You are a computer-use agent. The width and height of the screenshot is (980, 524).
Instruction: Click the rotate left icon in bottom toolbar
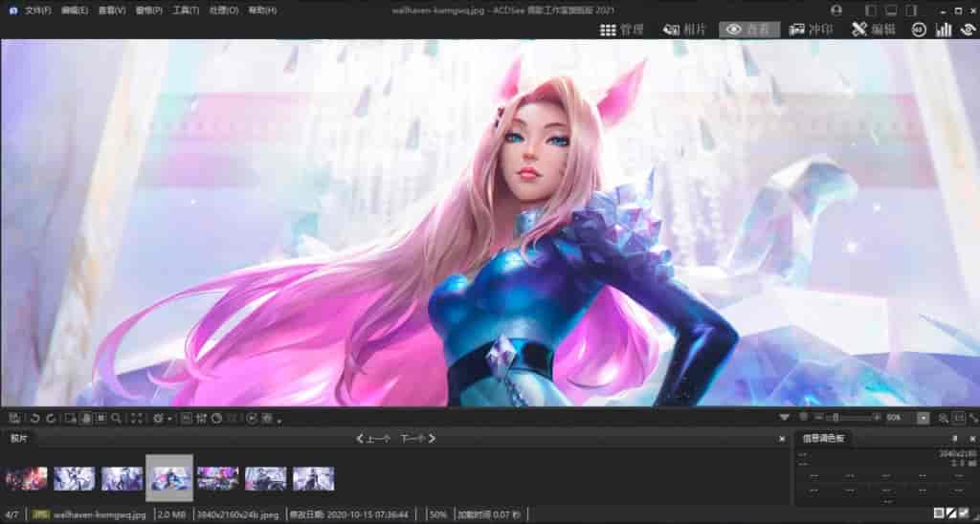click(x=34, y=418)
